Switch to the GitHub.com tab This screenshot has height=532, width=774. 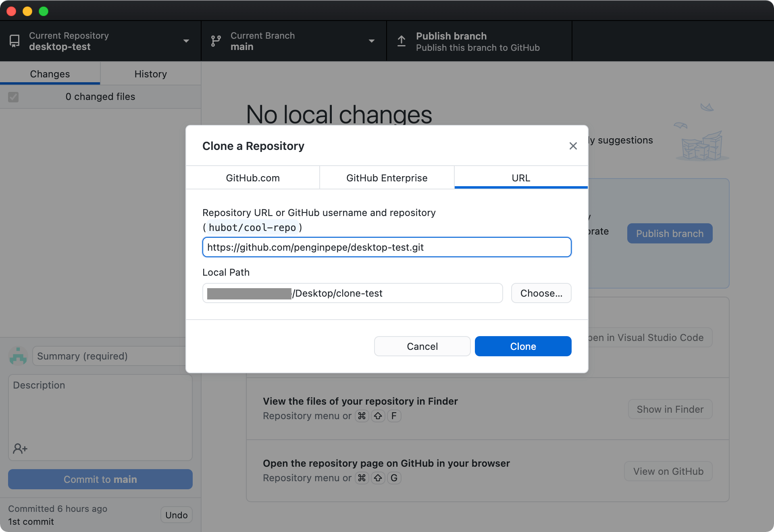tap(253, 178)
